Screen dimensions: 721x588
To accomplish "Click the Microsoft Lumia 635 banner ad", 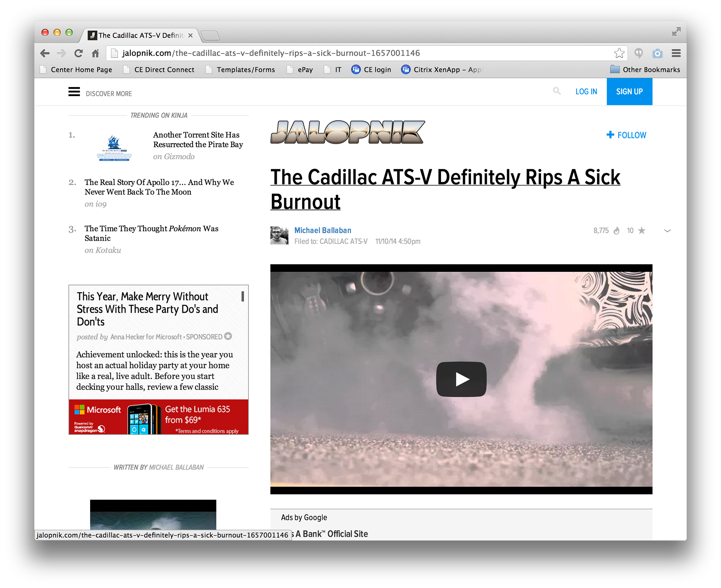I will pos(158,417).
